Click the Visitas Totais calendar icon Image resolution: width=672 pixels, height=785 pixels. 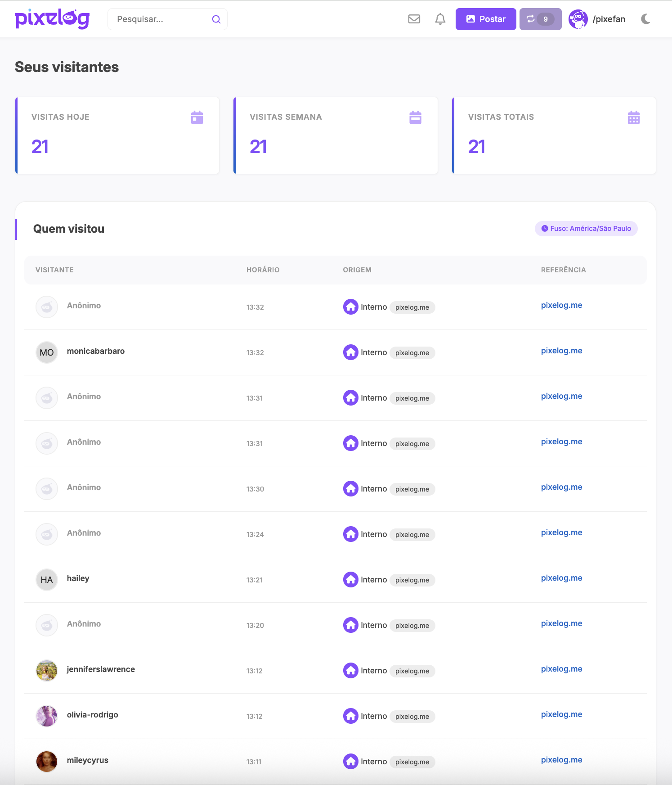click(633, 117)
